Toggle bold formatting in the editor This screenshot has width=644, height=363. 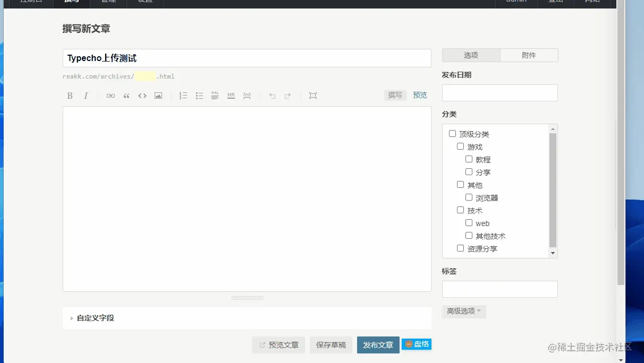coord(70,96)
